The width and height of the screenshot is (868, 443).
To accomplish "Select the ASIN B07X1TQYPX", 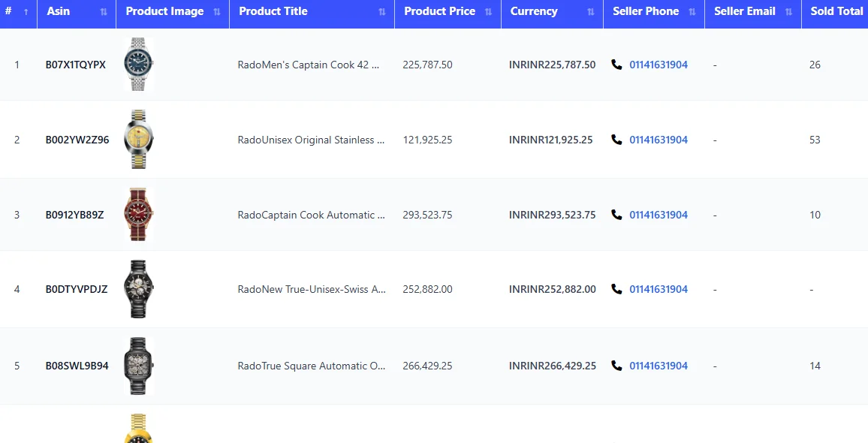I will coord(76,65).
